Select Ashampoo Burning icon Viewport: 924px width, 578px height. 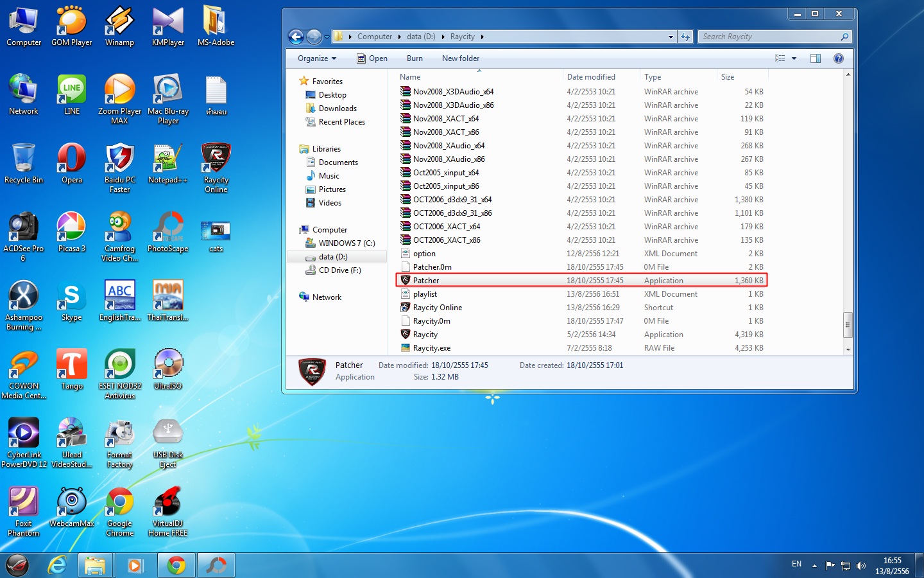pyautogui.click(x=24, y=306)
